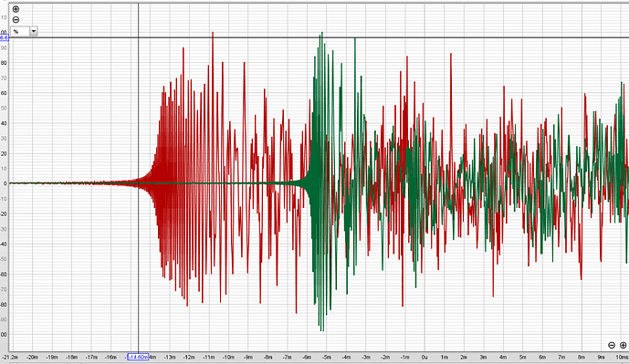Click the 9m tick label on the time axis
Screen dimensions: 629x364
pos(602,358)
